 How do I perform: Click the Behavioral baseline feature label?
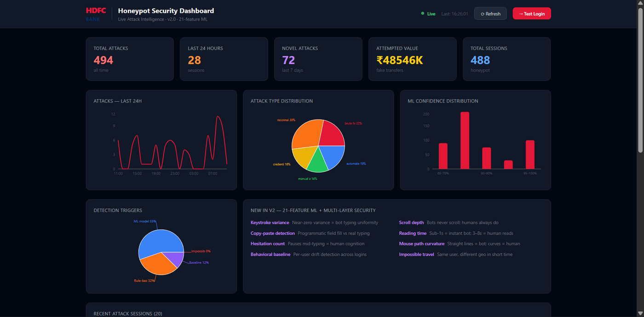point(270,254)
